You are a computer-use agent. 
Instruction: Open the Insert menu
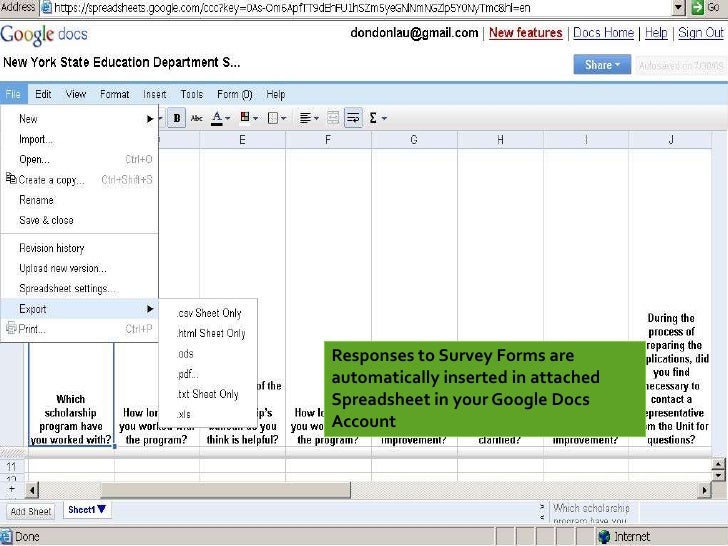point(155,94)
